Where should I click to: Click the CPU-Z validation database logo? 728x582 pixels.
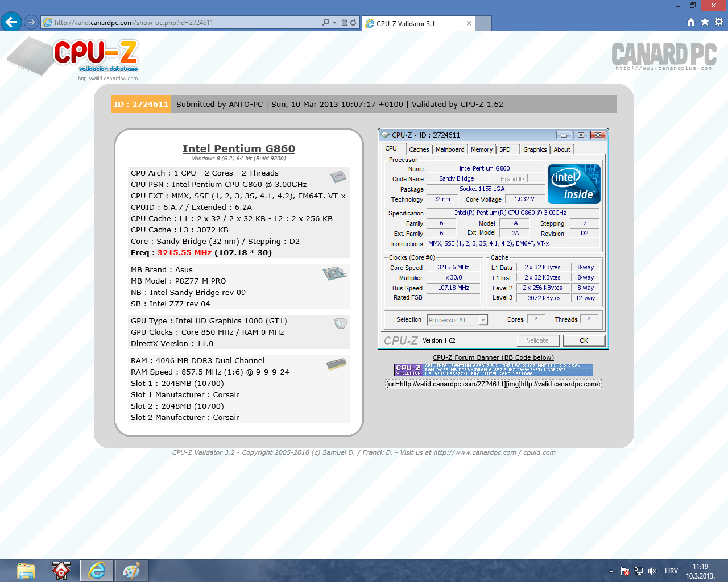point(73,59)
